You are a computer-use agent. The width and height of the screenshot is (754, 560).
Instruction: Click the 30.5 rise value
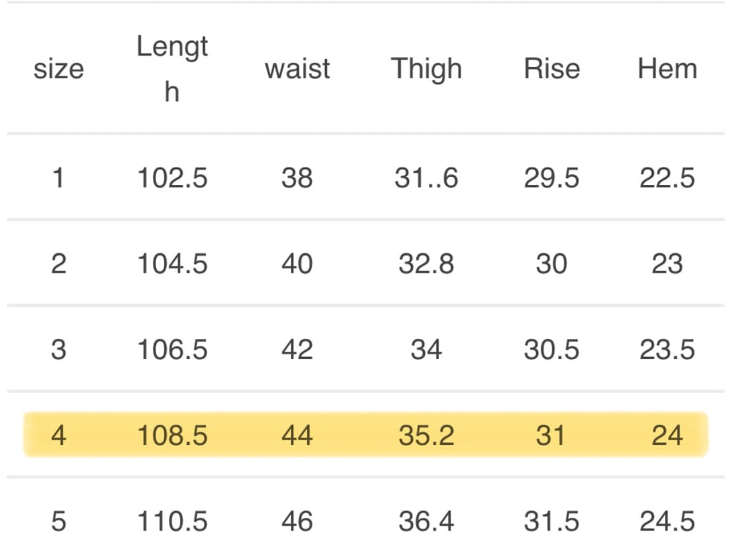552,350
